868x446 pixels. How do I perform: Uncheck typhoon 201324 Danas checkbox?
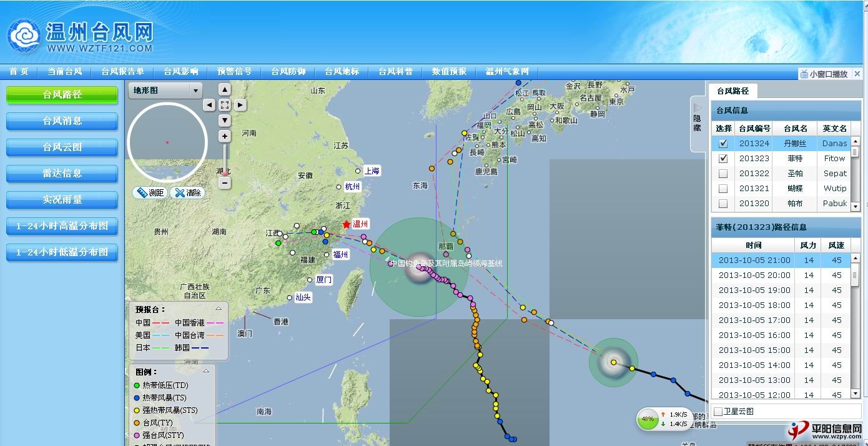click(x=723, y=144)
